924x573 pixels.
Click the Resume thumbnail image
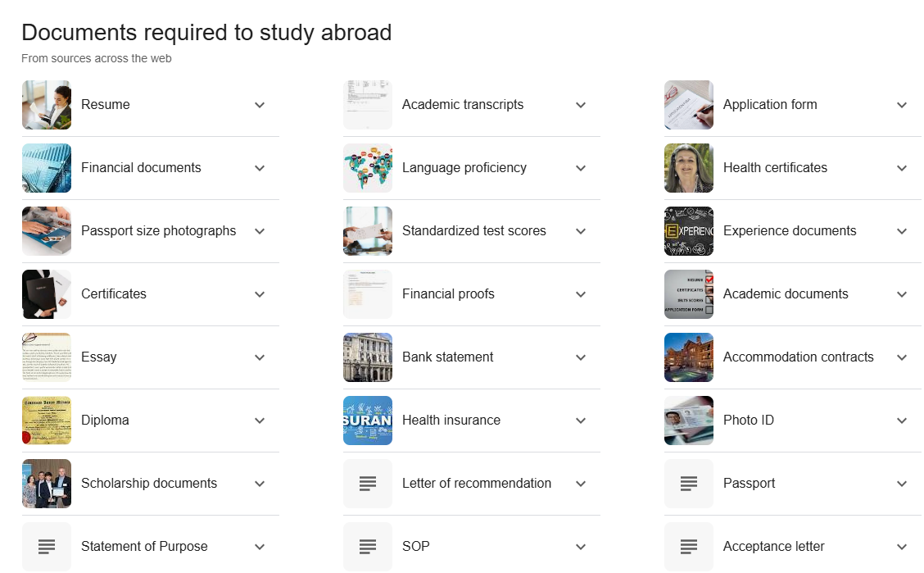tap(47, 105)
